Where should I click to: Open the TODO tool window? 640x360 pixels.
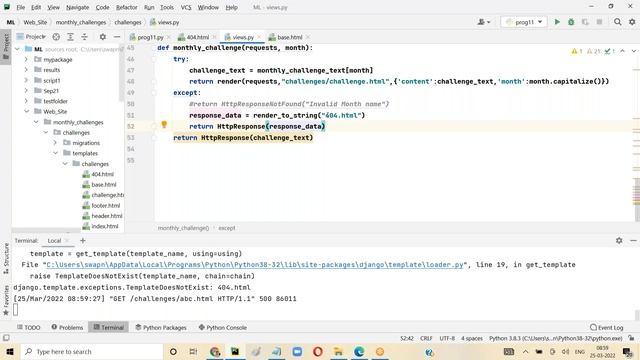tap(29, 327)
